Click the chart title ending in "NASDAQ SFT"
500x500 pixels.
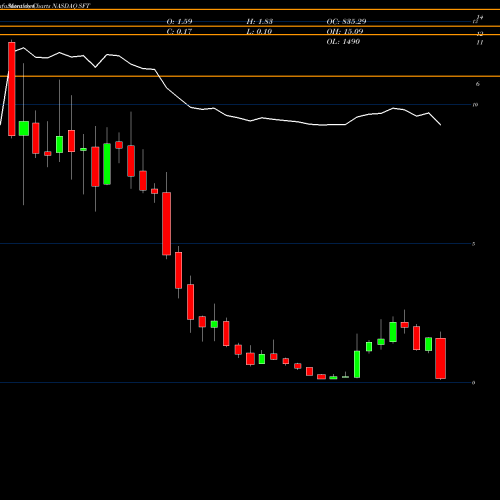(x=45, y=6)
